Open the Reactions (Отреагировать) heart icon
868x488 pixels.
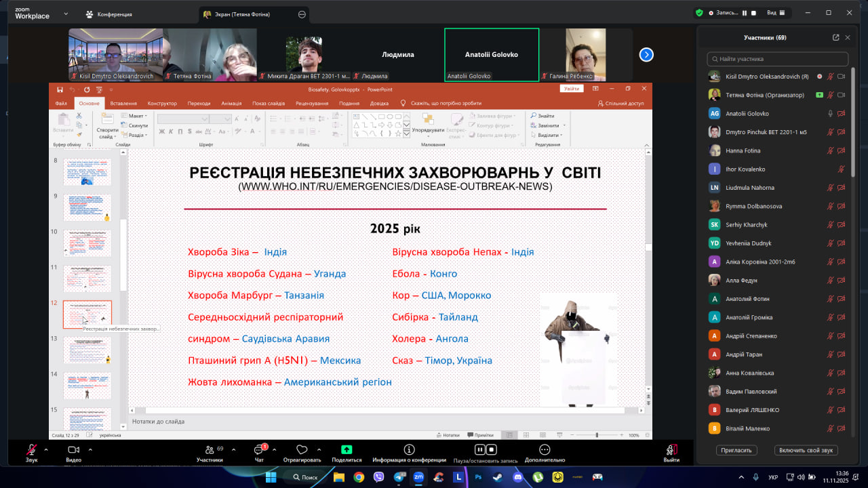pyautogui.click(x=302, y=449)
